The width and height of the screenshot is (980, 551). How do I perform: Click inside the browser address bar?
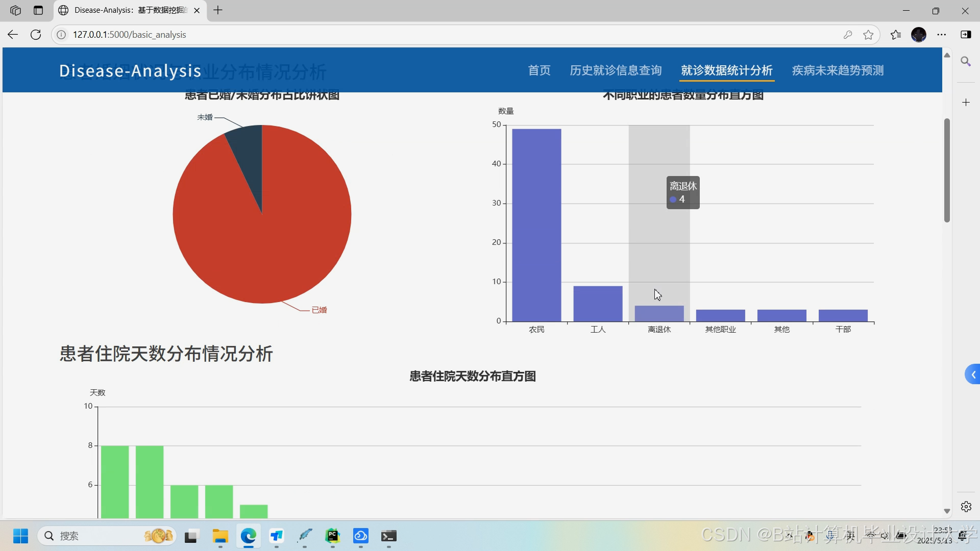coord(306,34)
